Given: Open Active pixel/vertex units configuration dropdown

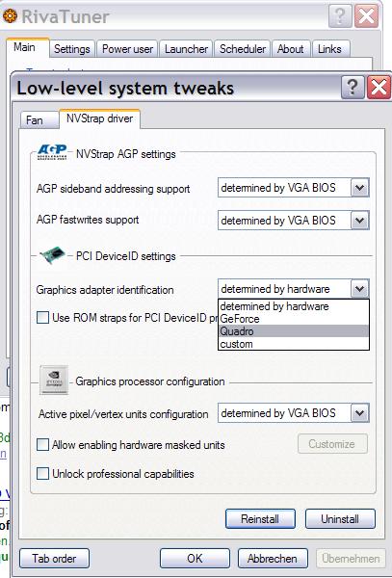Looking at the screenshot, I should pos(293,413).
